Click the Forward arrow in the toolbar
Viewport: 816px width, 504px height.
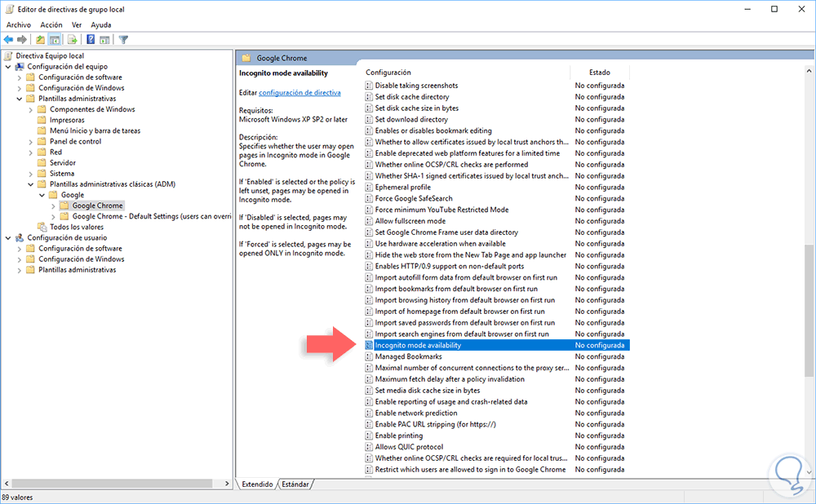22,39
